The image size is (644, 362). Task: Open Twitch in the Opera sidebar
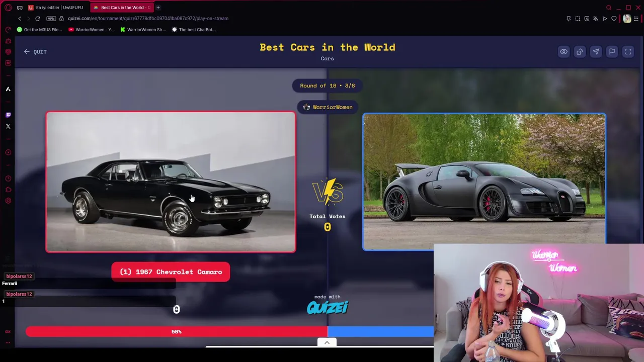(x=8, y=115)
